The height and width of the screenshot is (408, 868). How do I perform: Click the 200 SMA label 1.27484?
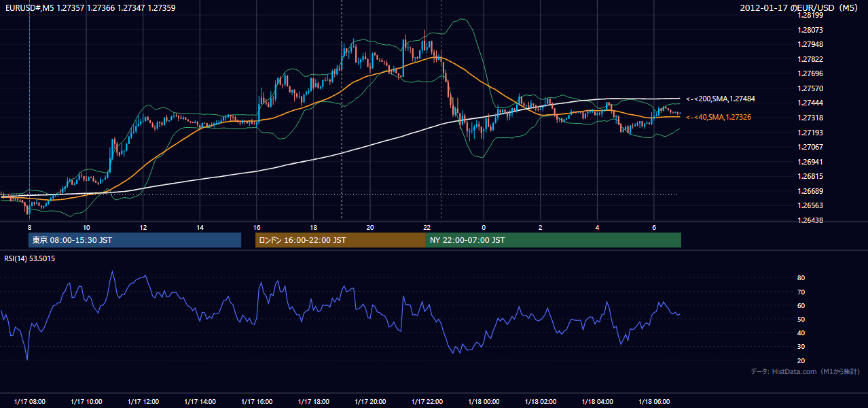[720, 99]
